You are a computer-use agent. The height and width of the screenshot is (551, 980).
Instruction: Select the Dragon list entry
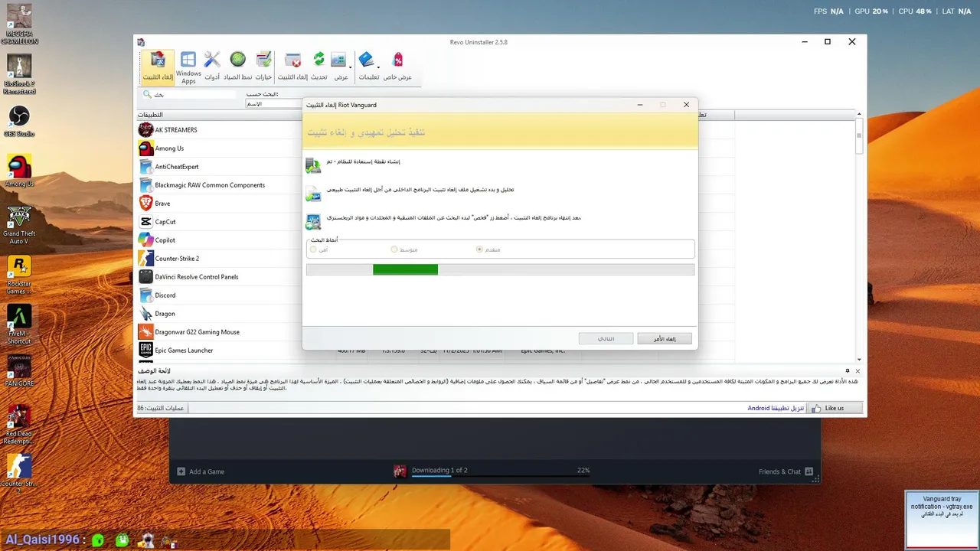(x=219, y=314)
